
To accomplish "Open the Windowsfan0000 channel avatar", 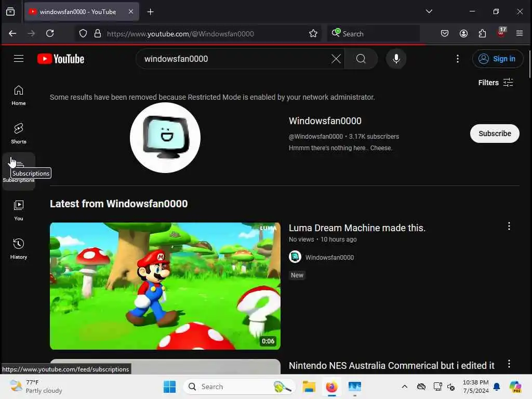I will pyautogui.click(x=165, y=138).
